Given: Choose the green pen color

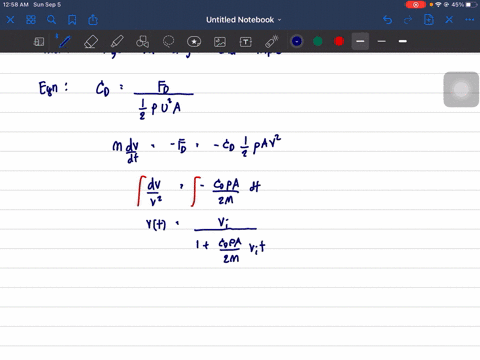Looking at the screenshot, I should click(x=318, y=41).
